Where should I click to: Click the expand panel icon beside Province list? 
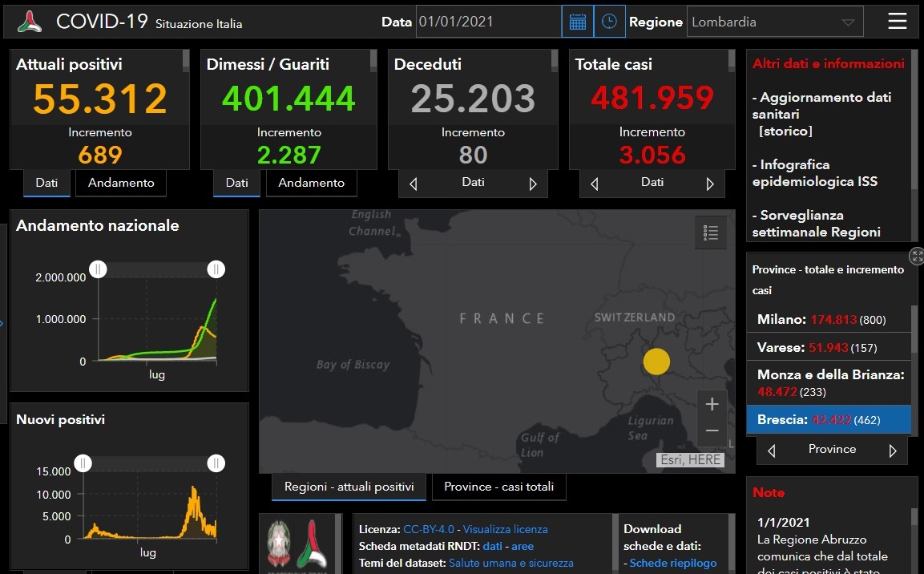pos(917,257)
